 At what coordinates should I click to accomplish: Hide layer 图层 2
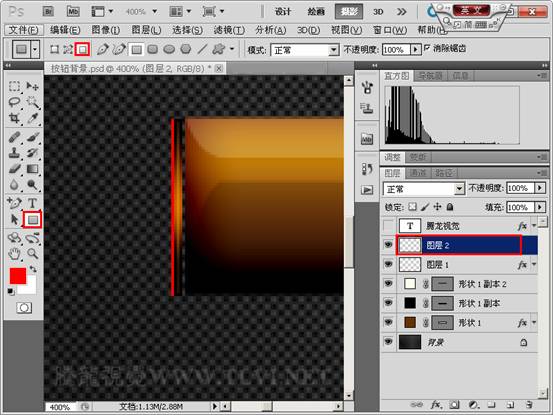pyautogui.click(x=388, y=245)
